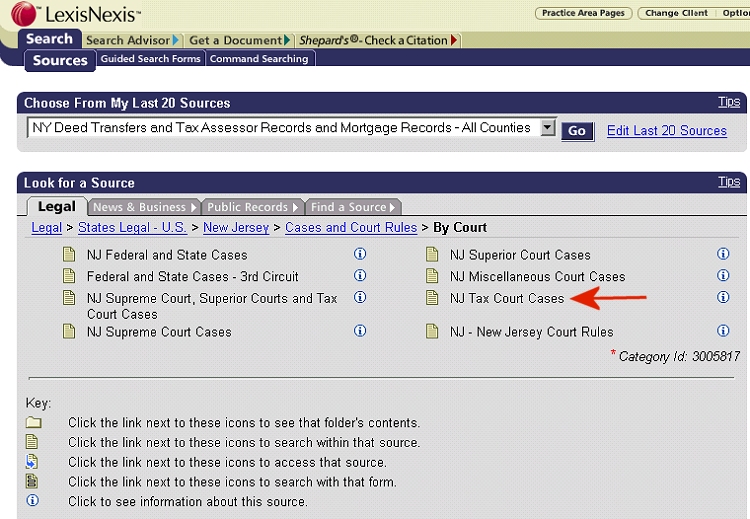Open the Search Advisor tab

coord(132,40)
